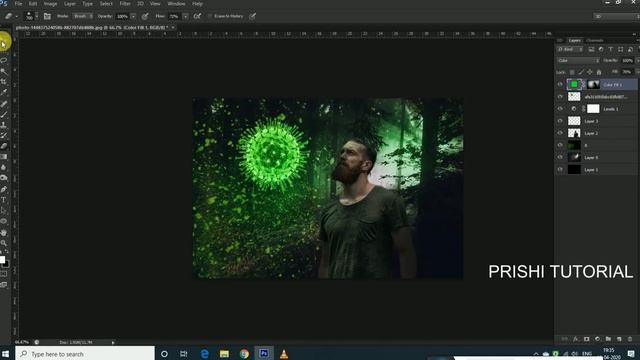Delete layer trash icon
Viewport: 640px width, 360px height.
point(630,339)
